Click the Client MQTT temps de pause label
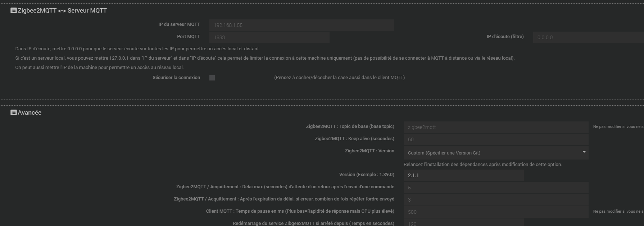 300,211
